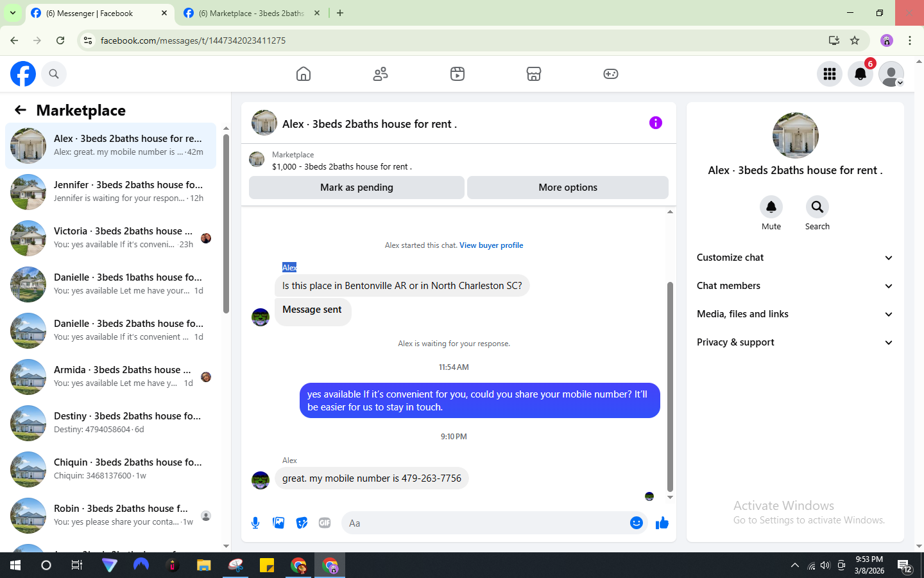Bookmark this page with star icon
Screen dimensions: 924x578
855,40
